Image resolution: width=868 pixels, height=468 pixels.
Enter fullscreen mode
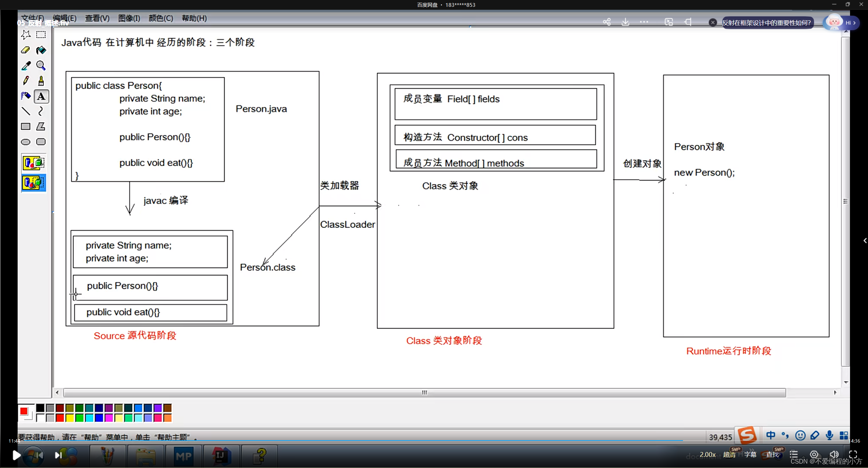(853, 454)
